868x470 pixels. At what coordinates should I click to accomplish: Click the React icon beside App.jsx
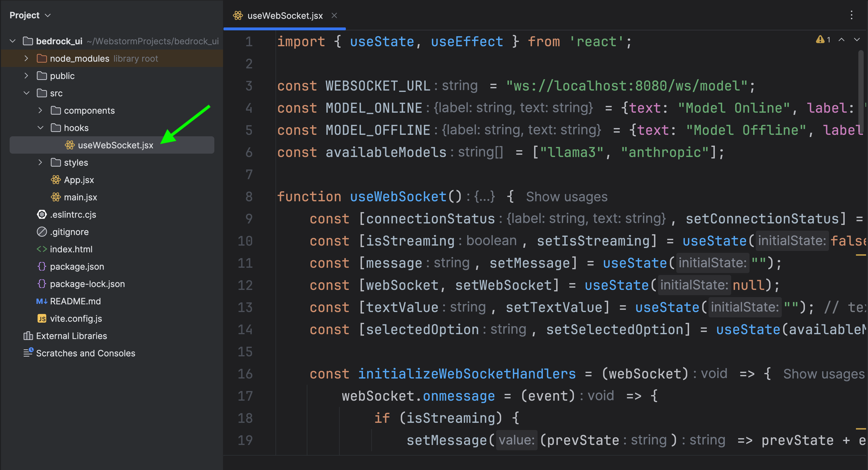[56, 180]
